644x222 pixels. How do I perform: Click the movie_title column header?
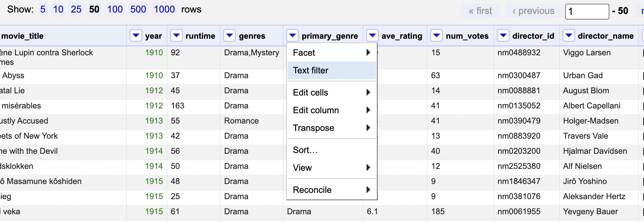click(x=22, y=36)
